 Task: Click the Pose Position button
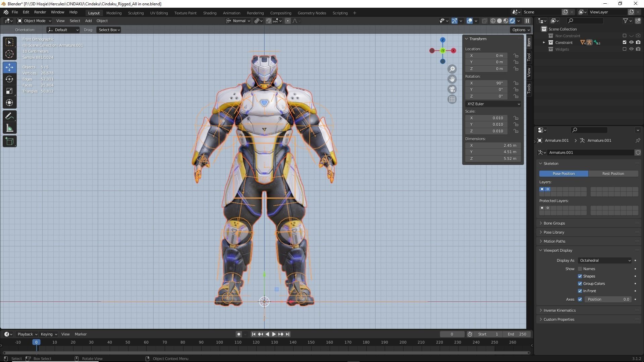pyautogui.click(x=563, y=174)
